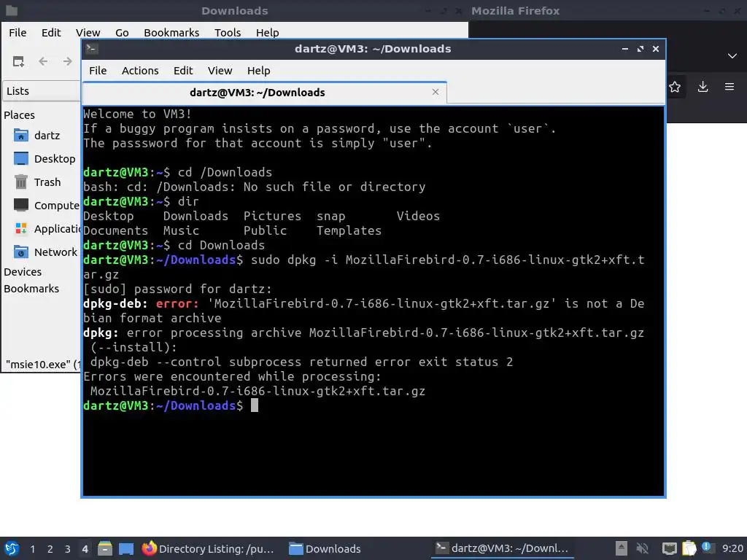Open Firefox downloads panel icon
The height and width of the screenshot is (560, 747).
[703, 87]
